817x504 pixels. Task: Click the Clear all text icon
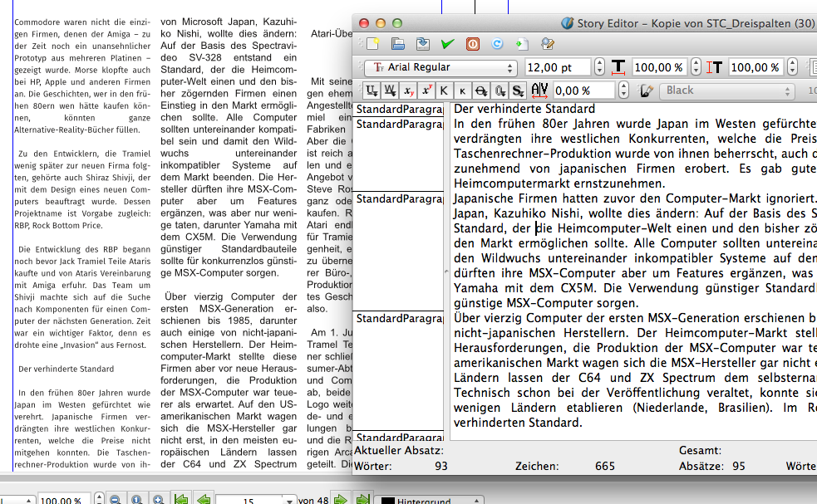tap(372, 44)
